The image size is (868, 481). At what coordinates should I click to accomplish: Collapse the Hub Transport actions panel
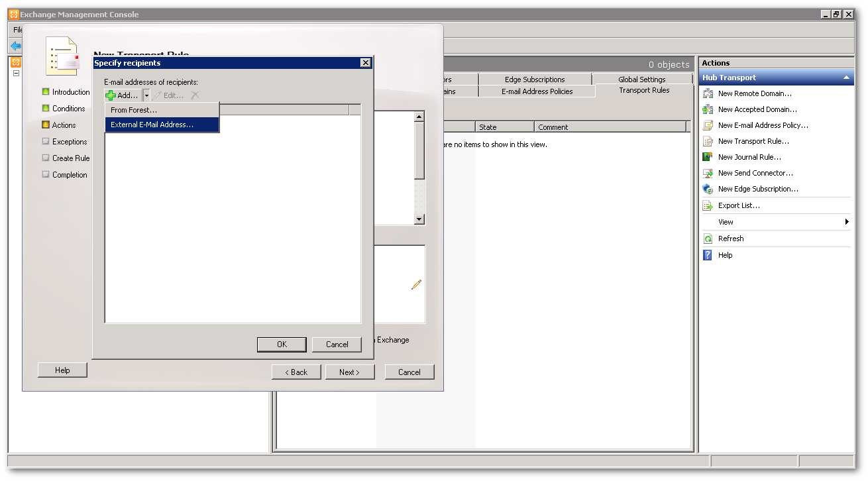pyautogui.click(x=847, y=78)
